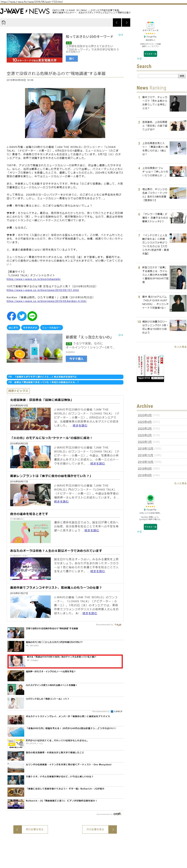Click main article photo of two men

(x=65, y=113)
